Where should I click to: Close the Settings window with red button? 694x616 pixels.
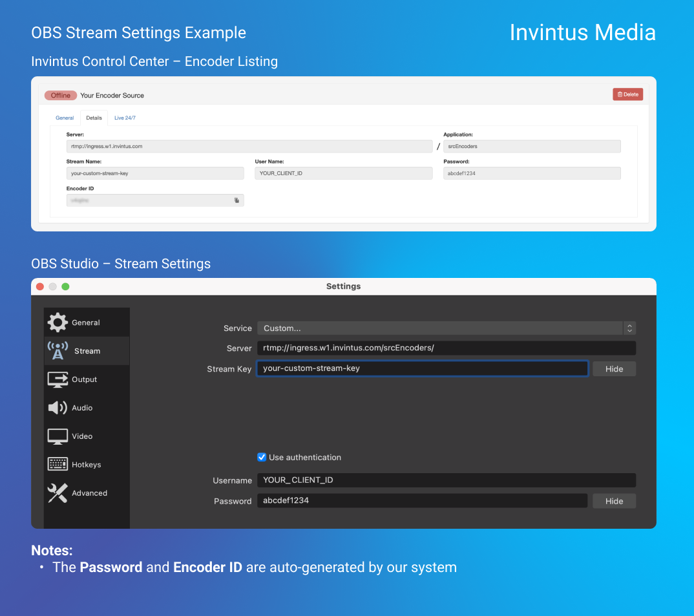point(40,286)
